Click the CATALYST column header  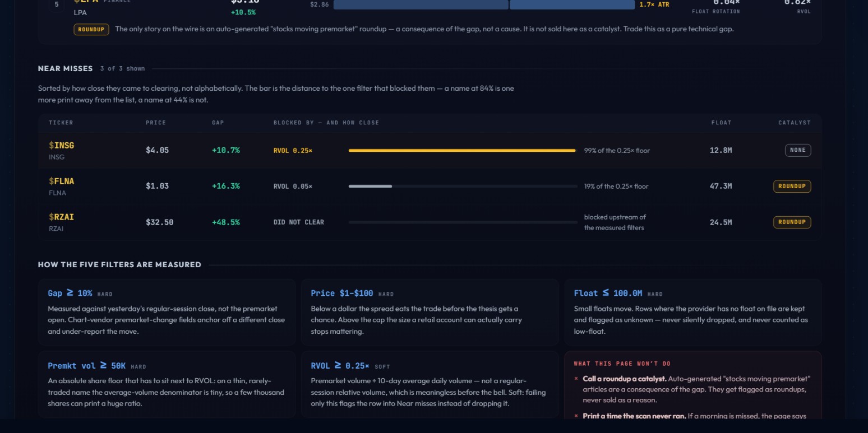click(x=794, y=123)
